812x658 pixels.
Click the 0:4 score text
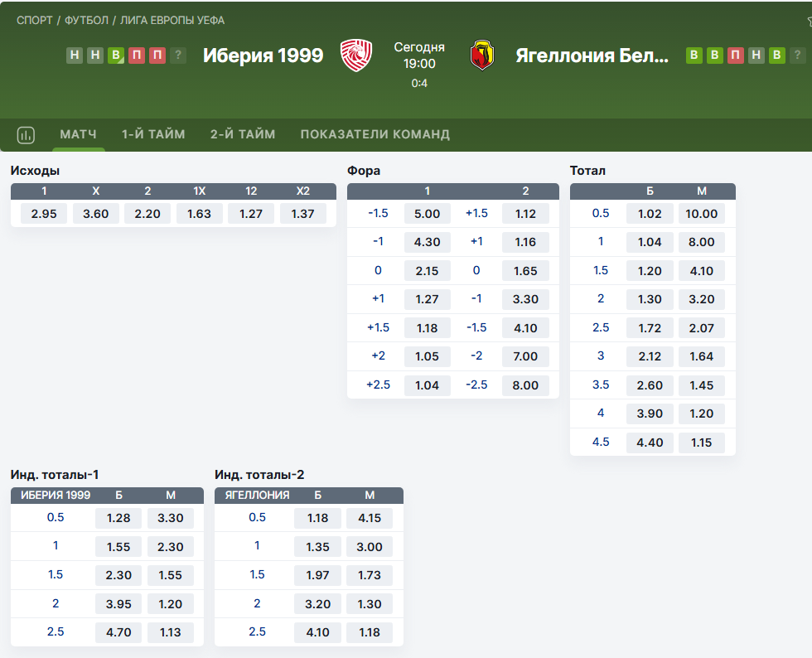click(419, 84)
